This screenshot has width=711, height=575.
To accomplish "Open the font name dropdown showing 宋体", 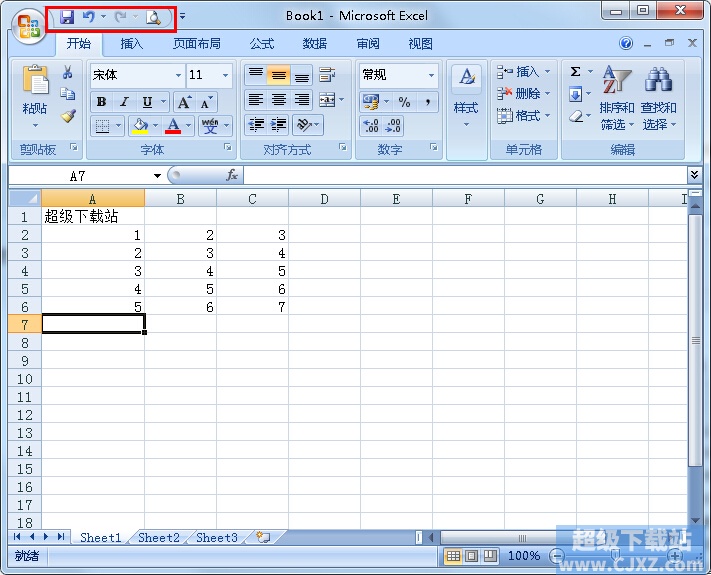I will pos(178,75).
